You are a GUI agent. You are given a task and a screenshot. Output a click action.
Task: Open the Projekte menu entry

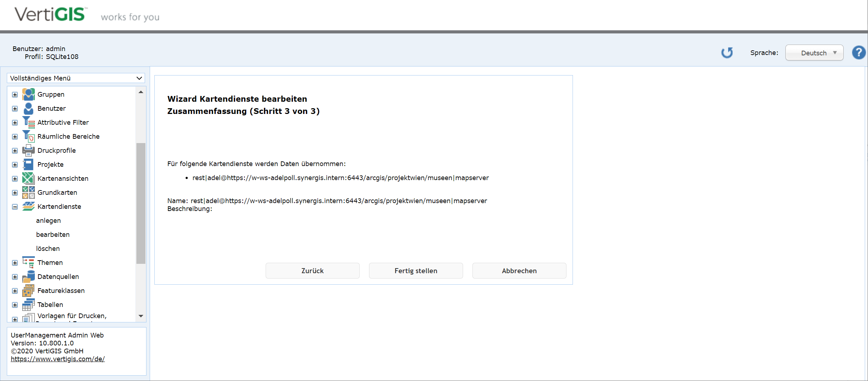tap(51, 164)
